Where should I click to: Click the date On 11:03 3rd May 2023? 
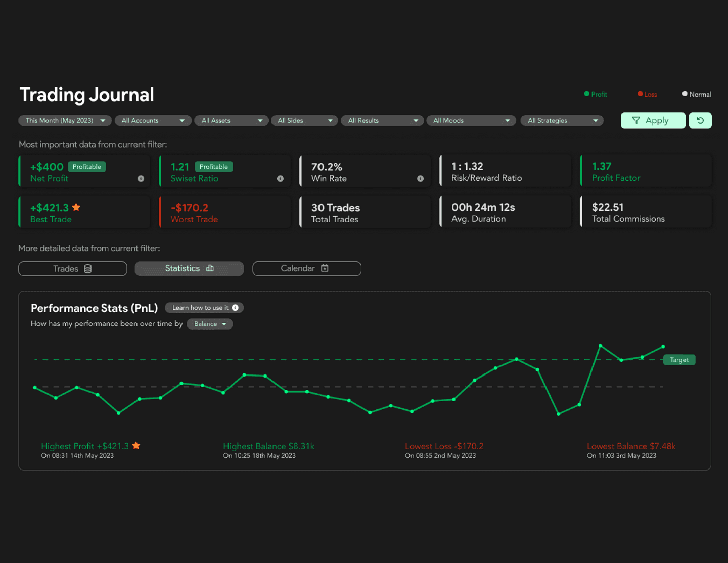click(621, 456)
